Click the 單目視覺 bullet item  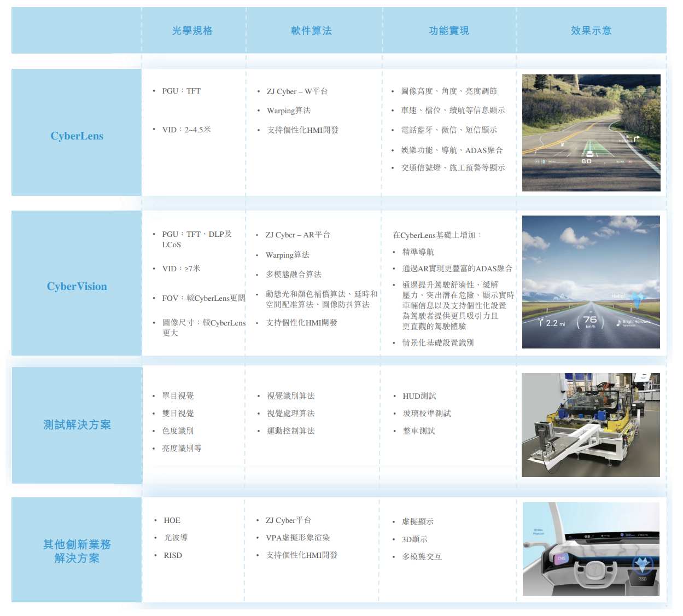click(178, 396)
